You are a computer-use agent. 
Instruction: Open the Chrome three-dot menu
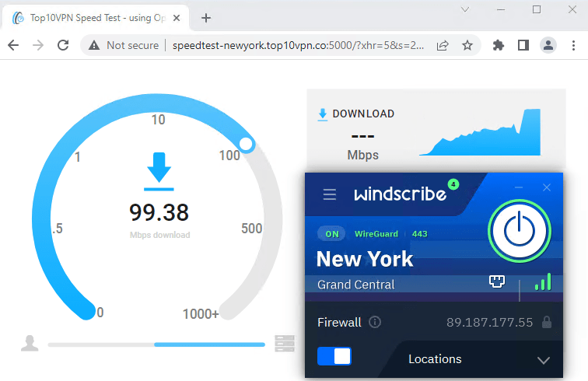click(573, 45)
